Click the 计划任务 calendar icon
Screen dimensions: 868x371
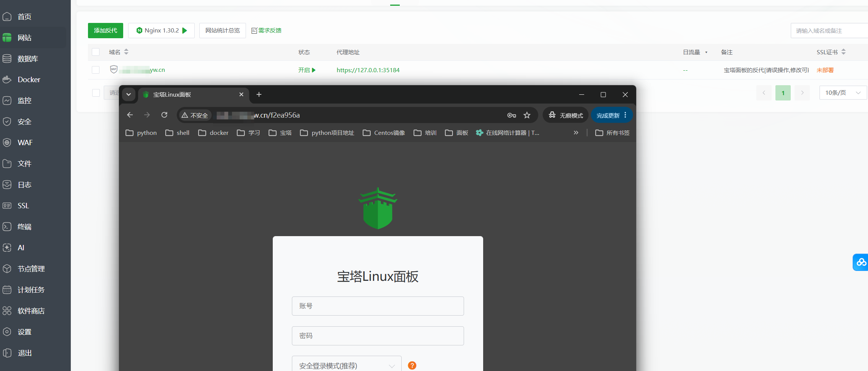coord(7,290)
